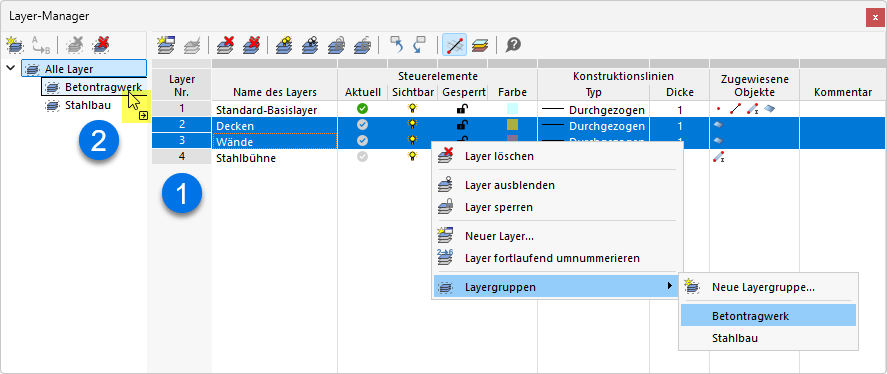Select Neue Layergruppe... in the submenu

coord(768,287)
